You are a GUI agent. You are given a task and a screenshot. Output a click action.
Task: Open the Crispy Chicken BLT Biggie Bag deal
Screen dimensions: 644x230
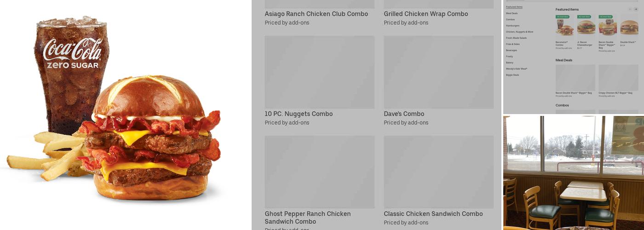click(618, 81)
